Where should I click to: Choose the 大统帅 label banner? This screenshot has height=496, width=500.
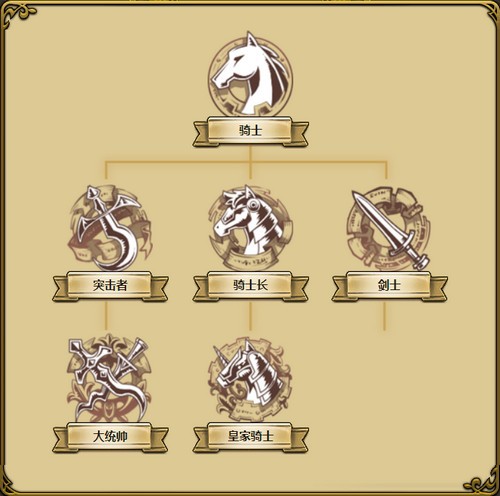coord(110,437)
